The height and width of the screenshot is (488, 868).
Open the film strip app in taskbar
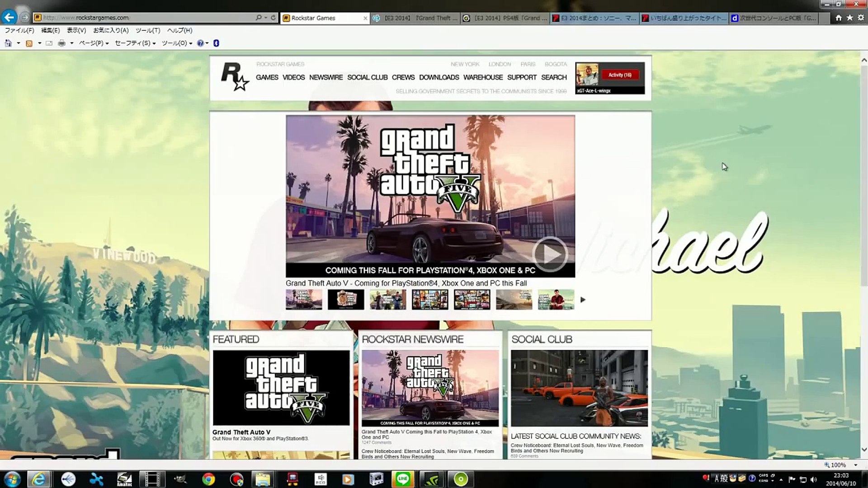(x=152, y=479)
